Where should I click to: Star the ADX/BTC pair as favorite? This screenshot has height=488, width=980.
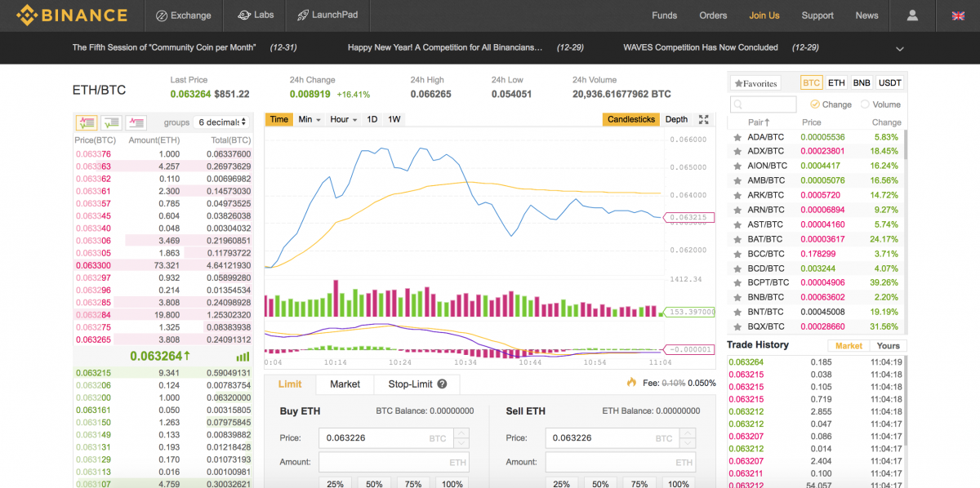[x=737, y=151]
